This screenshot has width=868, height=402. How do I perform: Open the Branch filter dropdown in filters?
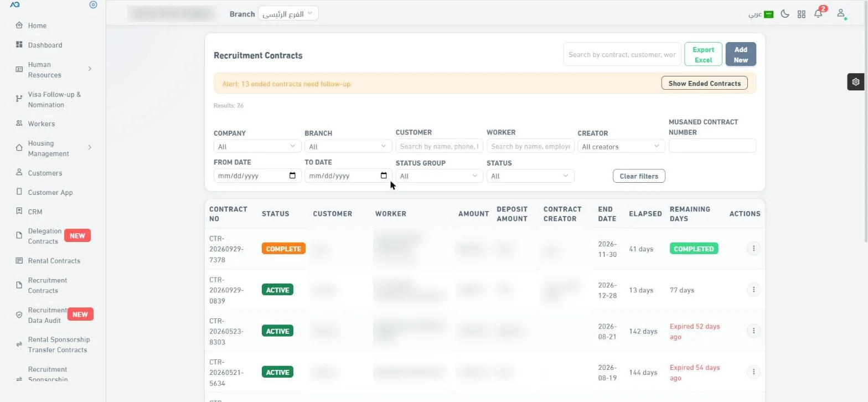(348, 146)
